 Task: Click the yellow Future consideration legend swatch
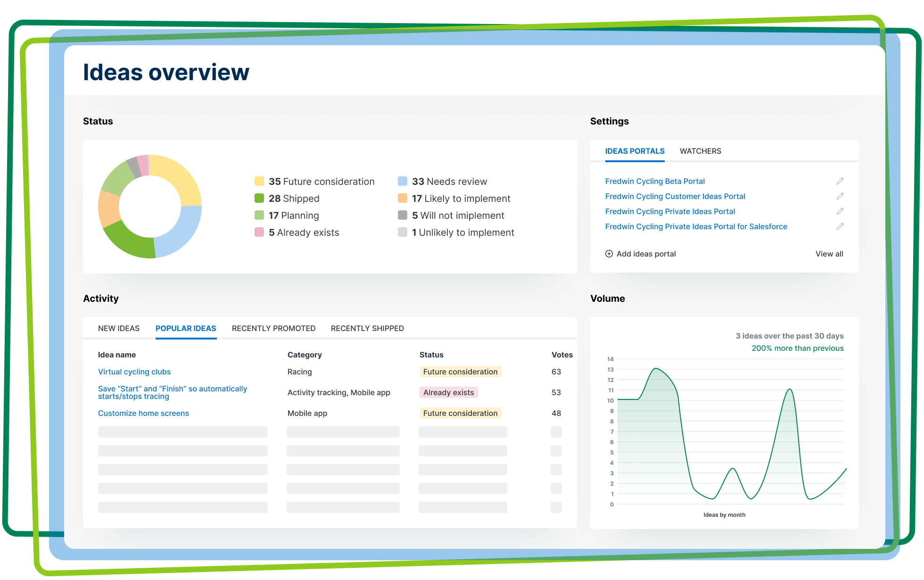pyautogui.click(x=259, y=181)
